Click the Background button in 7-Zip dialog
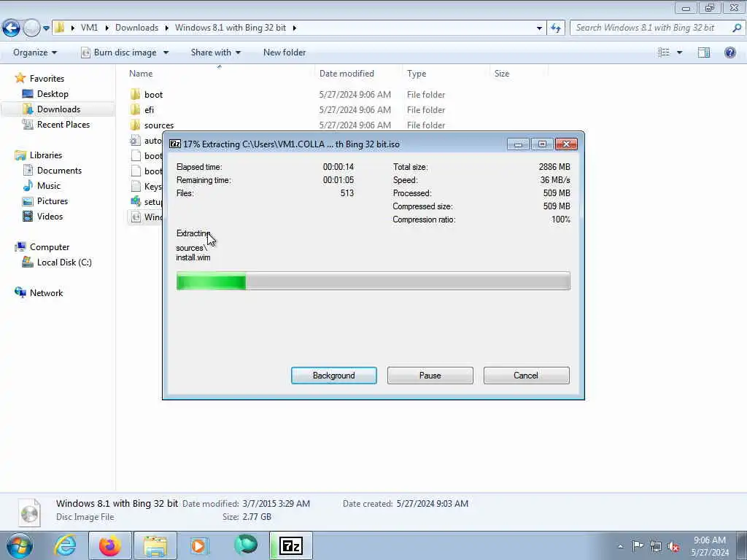This screenshot has height=560, width=747. click(x=333, y=376)
